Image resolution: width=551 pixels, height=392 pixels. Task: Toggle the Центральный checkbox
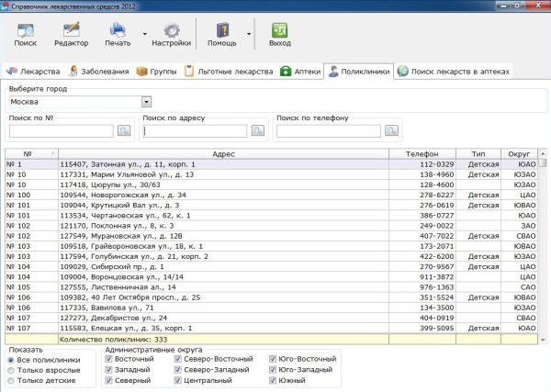(178, 380)
